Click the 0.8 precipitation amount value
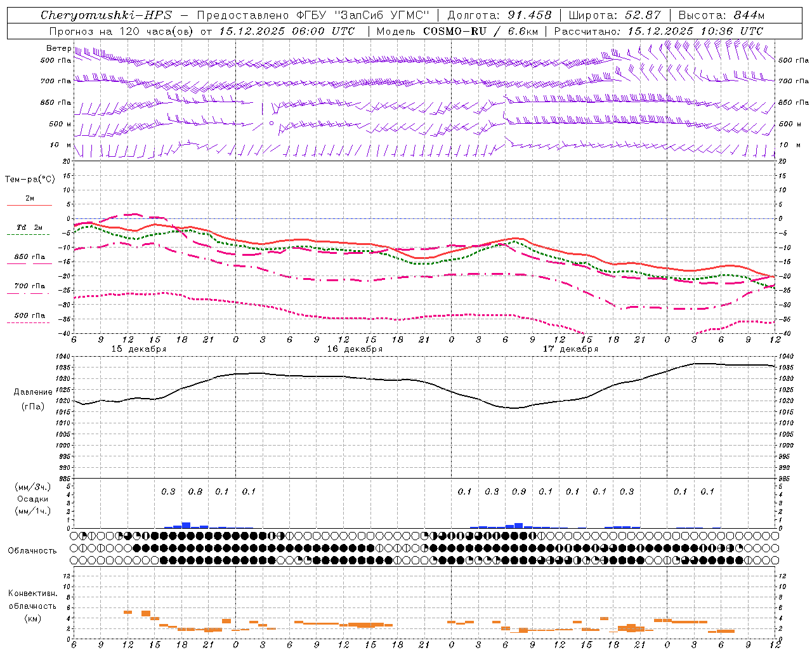This screenshot has height=650, width=812. pyautogui.click(x=195, y=491)
